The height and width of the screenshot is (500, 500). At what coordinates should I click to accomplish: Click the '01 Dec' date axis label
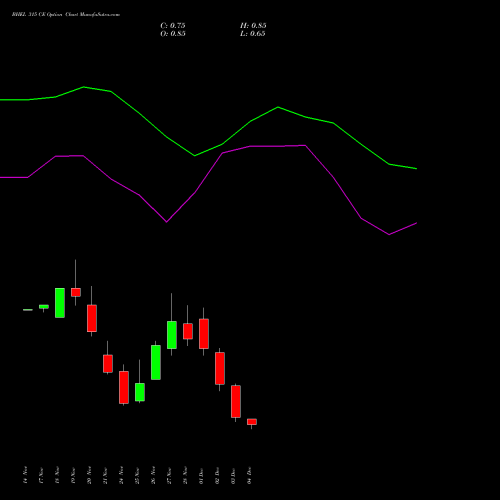201,475
